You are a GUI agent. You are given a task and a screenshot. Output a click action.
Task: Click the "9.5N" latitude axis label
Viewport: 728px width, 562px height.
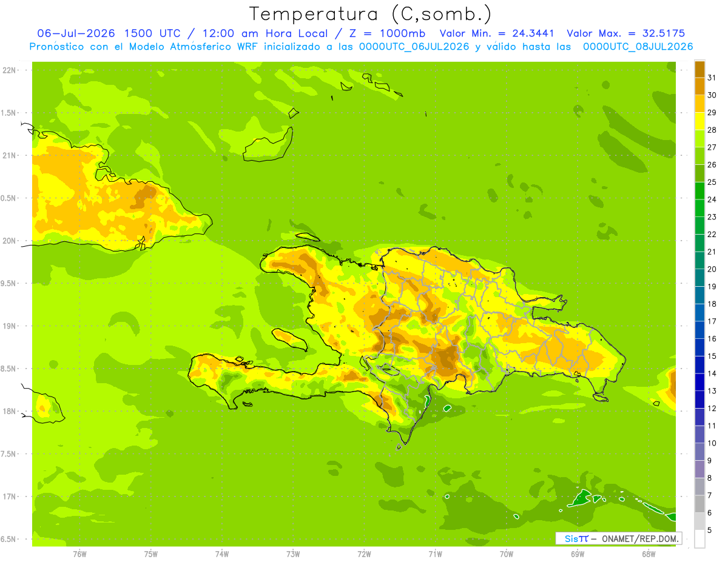(8, 283)
